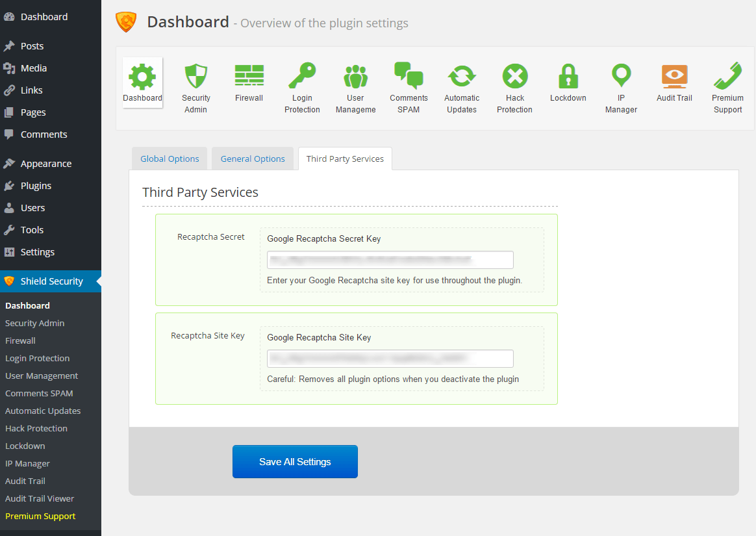Image resolution: width=756 pixels, height=536 pixels.
Task: Open the Dashboard gear icon module
Action: (x=142, y=76)
